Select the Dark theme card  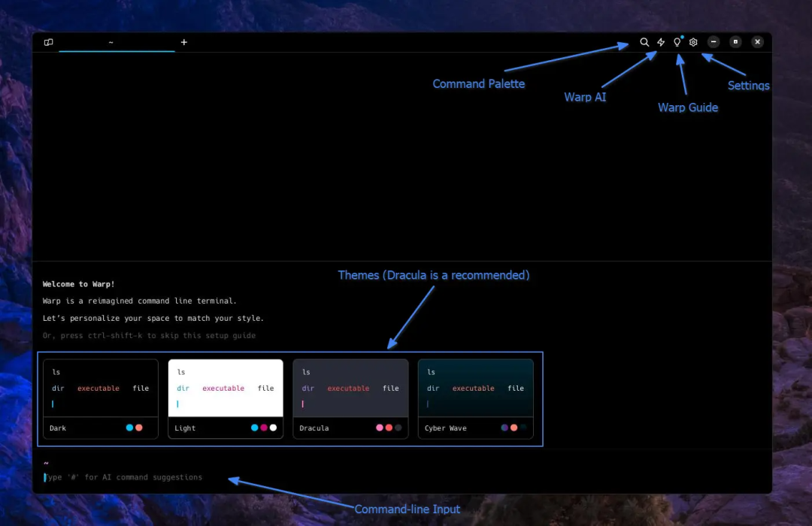coord(101,399)
